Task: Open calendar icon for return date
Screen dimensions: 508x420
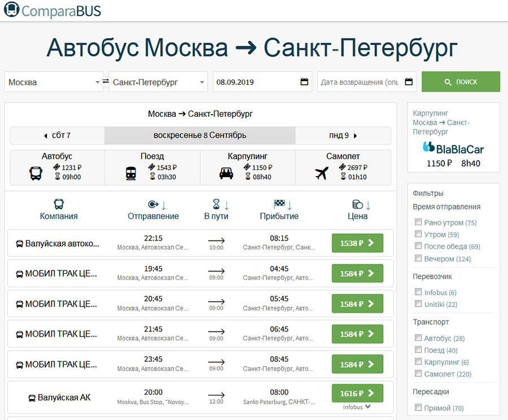Action: pyautogui.click(x=410, y=82)
